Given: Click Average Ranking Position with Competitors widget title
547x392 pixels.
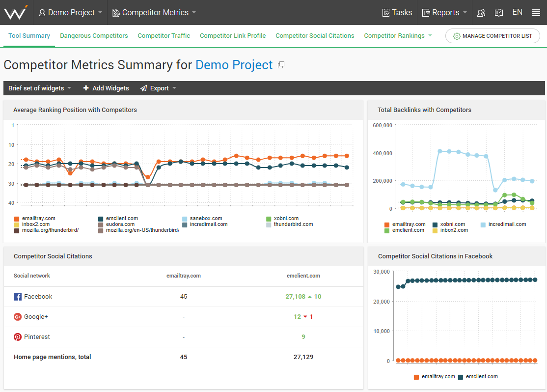Looking at the screenshot, I should [x=75, y=110].
